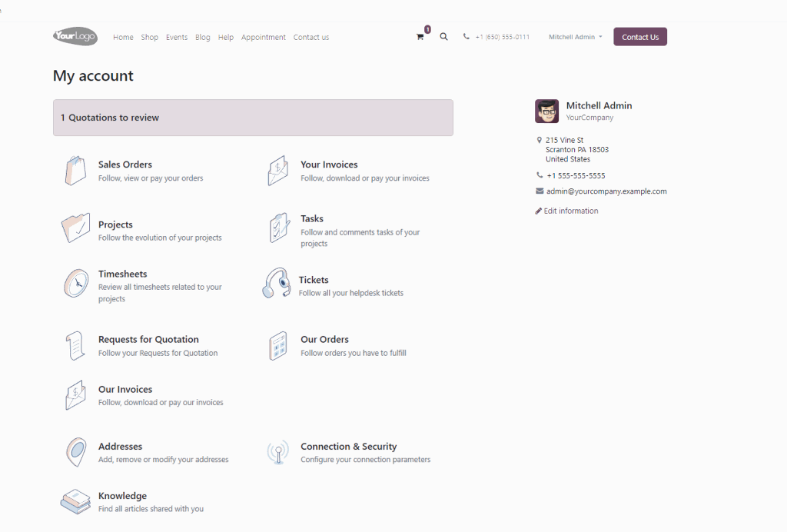The height and width of the screenshot is (532, 787).
Task: Go to the Appointment menu item
Action: coord(264,37)
